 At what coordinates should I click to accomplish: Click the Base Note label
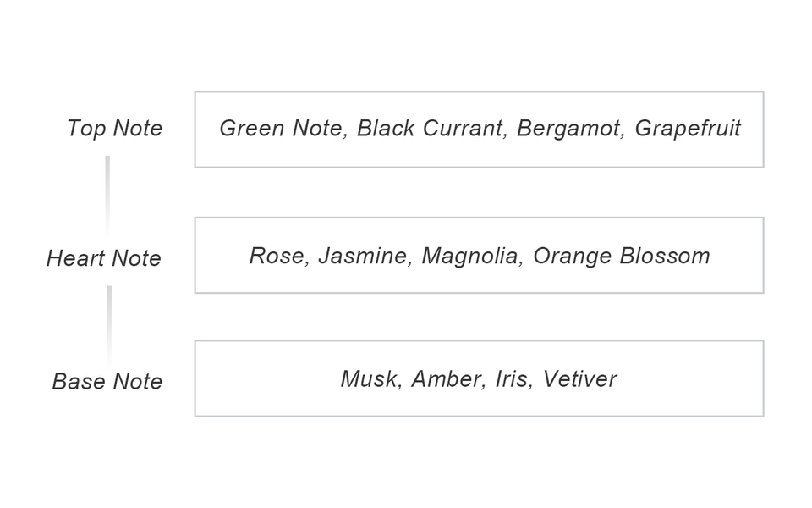pos(107,382)
